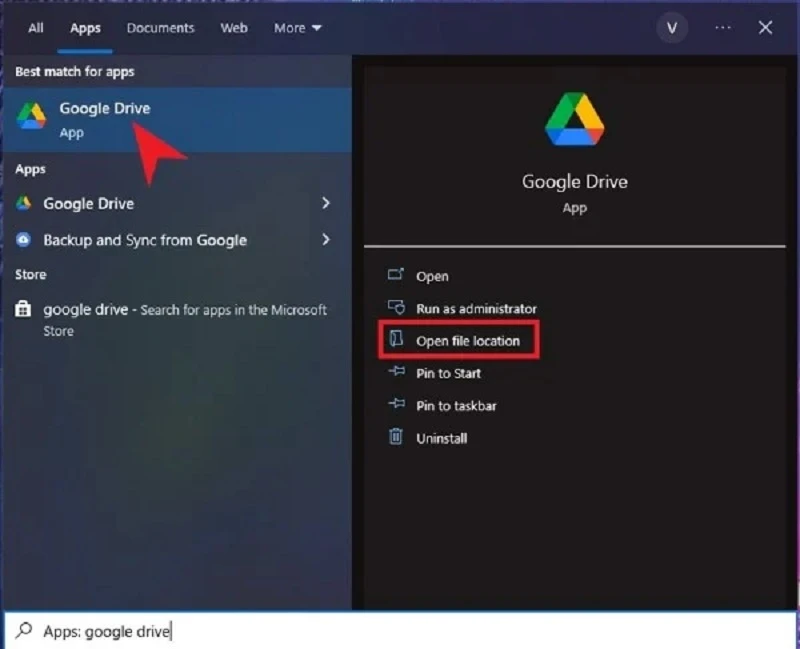This screenshot has height=649, width=800.
Task: Click the Backup and Sync cloud icon
Action: click(x=24, y=240)
